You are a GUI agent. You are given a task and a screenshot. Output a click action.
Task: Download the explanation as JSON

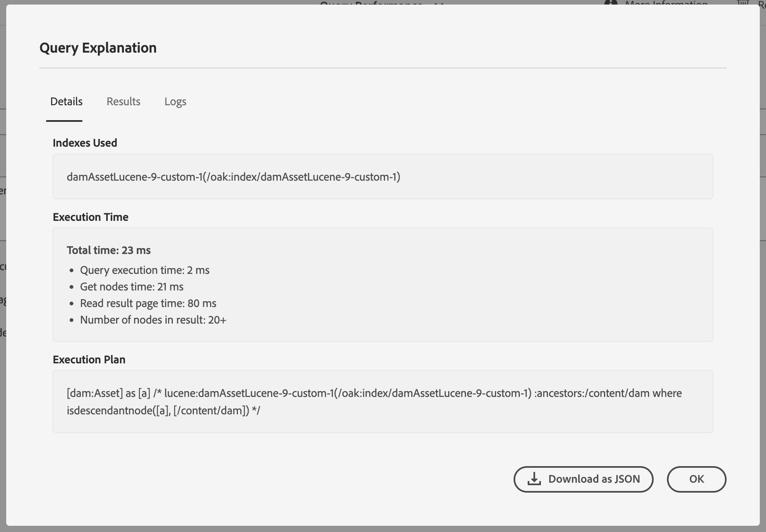pyautogui.click(x=583, y=479)
